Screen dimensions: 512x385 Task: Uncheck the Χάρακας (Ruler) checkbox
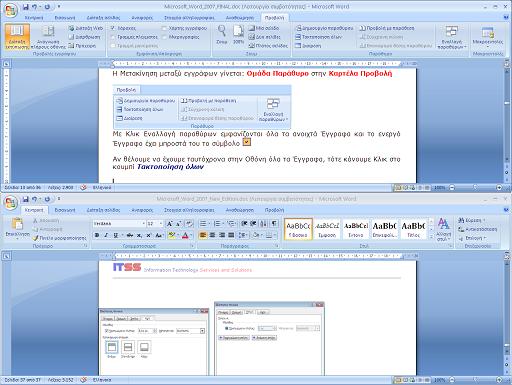(x=113, y=28)
